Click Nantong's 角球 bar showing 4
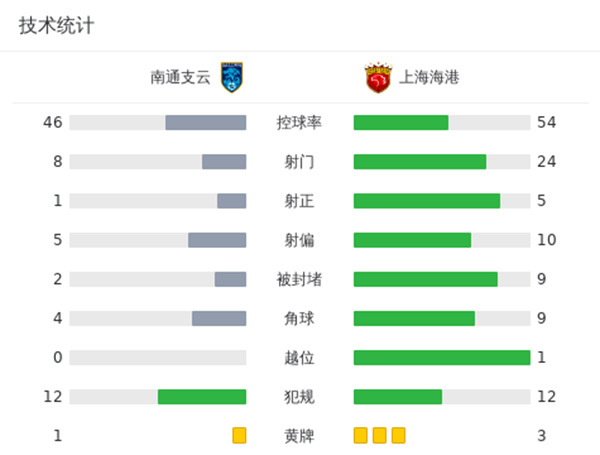The height and width of the screenshot is (455, 600). [219, 319]
